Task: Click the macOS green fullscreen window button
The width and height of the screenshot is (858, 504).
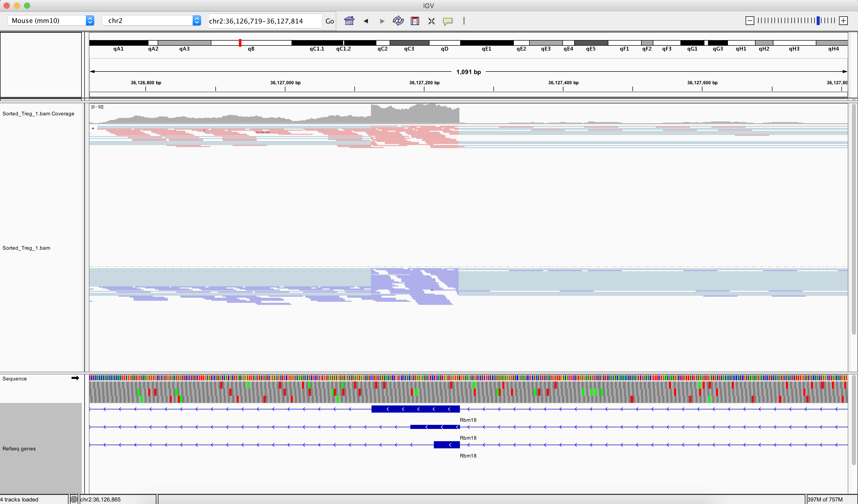Action: point(27,5)
